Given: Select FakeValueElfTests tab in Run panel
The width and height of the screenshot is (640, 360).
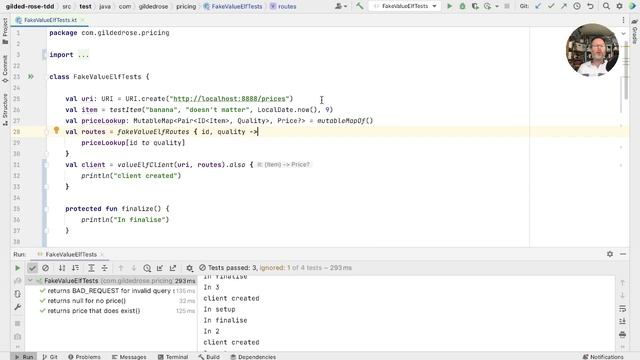Looking at the screenshot, I should click(x=71, y=254).
